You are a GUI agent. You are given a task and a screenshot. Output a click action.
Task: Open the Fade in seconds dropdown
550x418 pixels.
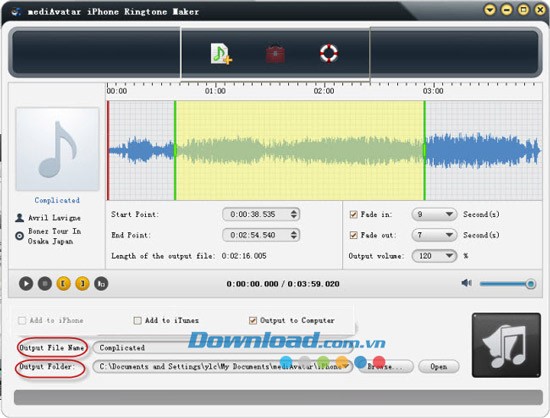(x=434, y=214)
